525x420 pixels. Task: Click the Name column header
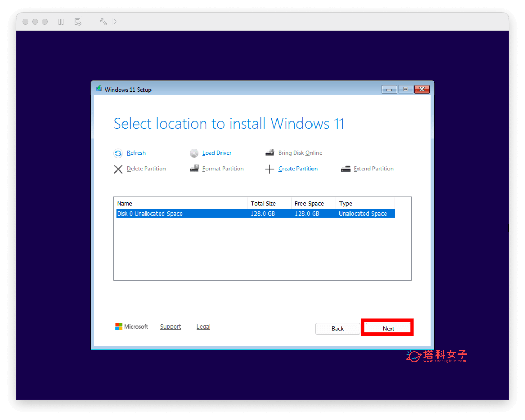tap(182, 203)
